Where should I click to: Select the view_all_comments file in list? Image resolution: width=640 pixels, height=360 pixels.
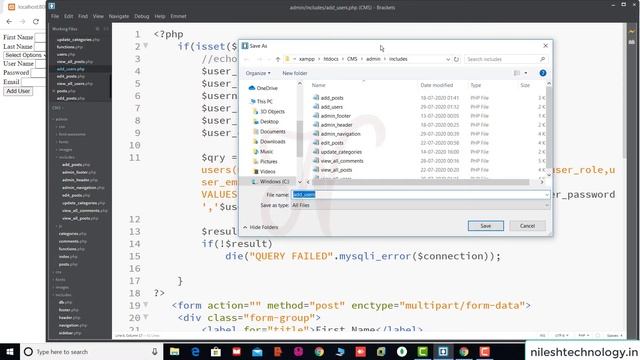pyautogui.click(x=338, y=161)
